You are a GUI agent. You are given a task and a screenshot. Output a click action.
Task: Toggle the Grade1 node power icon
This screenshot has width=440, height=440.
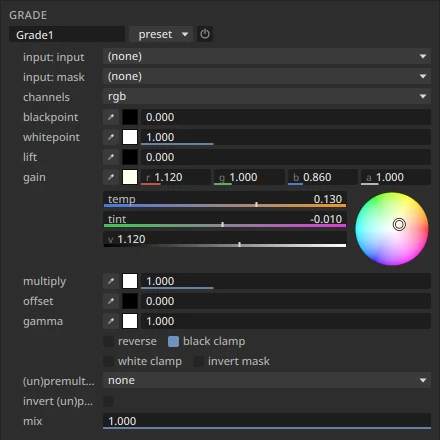[x=205, y=34]
